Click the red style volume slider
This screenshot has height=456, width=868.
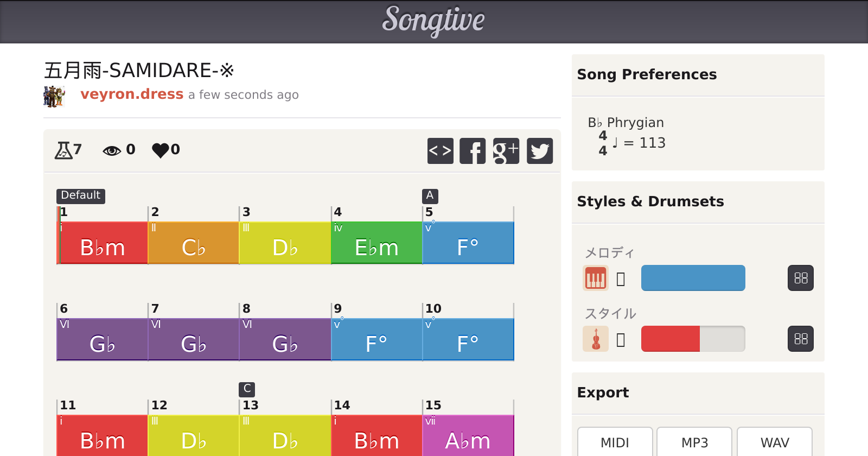[x=693, y=339]
